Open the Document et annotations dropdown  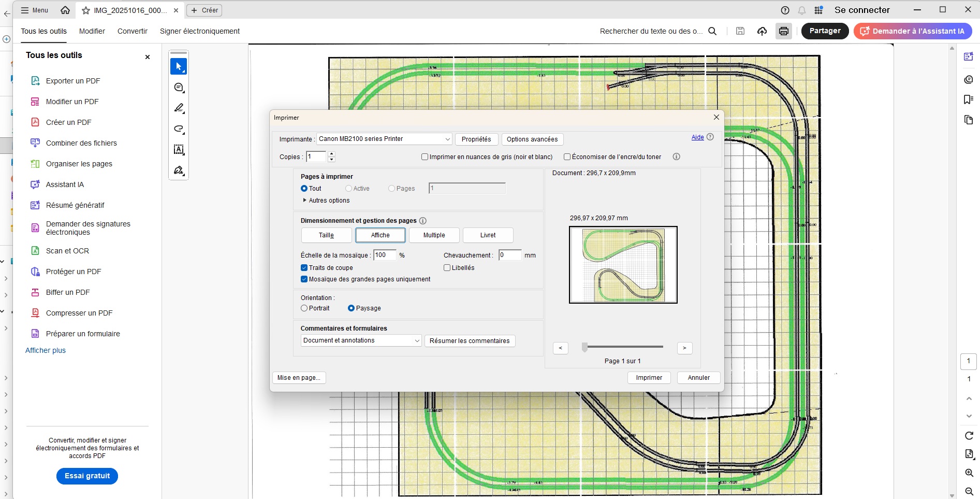361,340
